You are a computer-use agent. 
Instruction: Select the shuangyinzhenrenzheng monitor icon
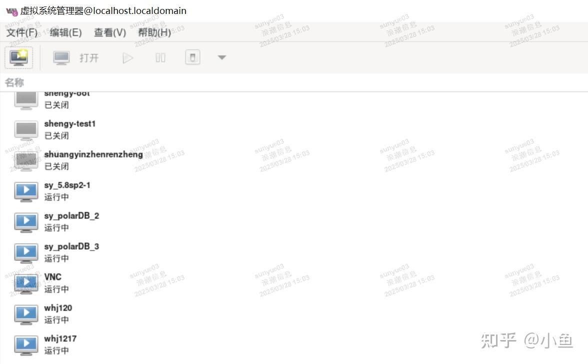click(26, 161)
